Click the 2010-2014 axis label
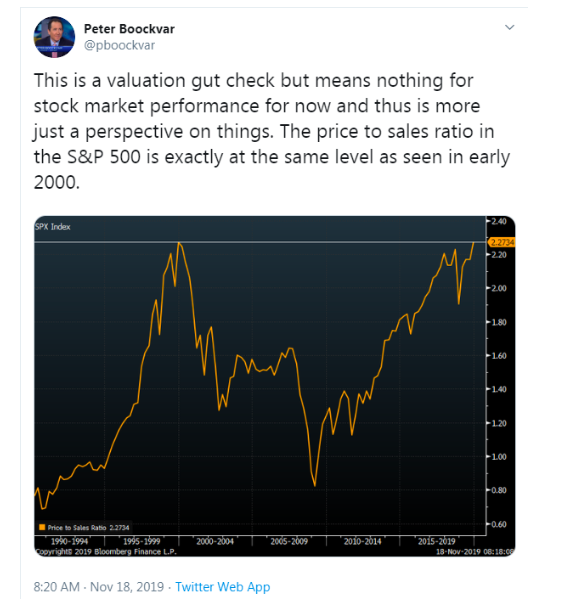 pyautogui.click(x=362, y=541)
